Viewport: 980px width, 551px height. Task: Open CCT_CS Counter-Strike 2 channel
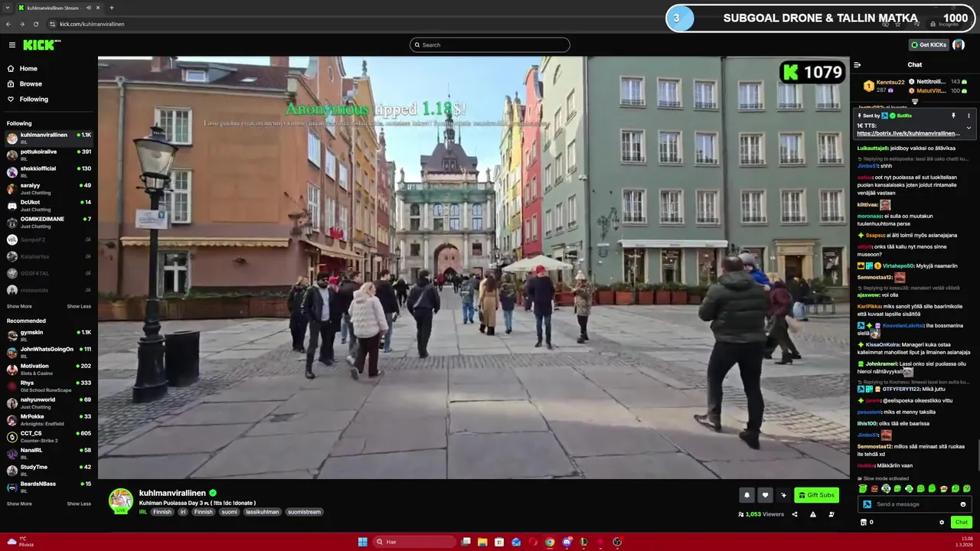(x=49, y=436)
